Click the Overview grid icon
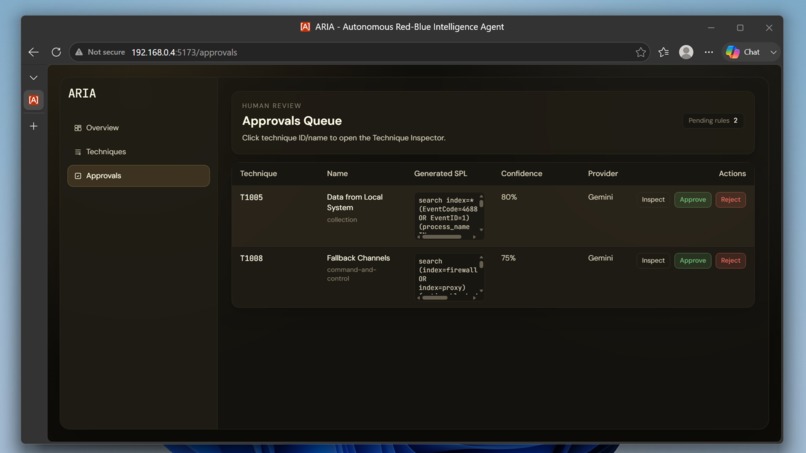Image resolution: width=806 pixels, height=453 pixels. (78, 128)
